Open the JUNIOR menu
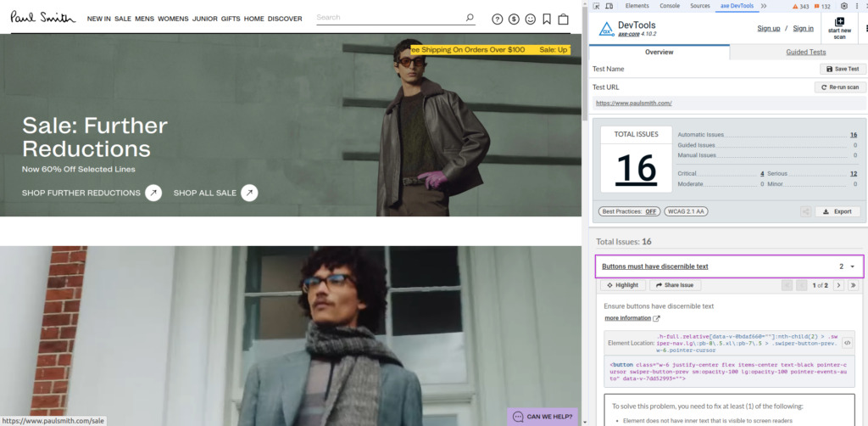 tap(205, 19)
